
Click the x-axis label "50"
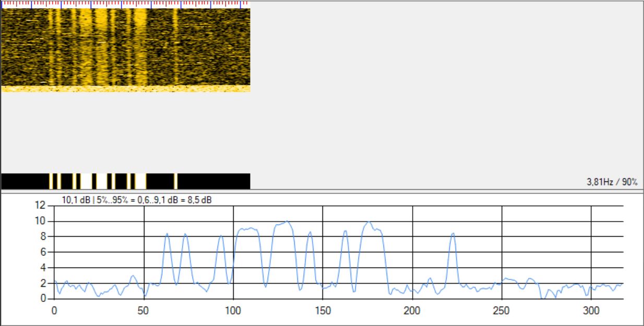(144, 310)
